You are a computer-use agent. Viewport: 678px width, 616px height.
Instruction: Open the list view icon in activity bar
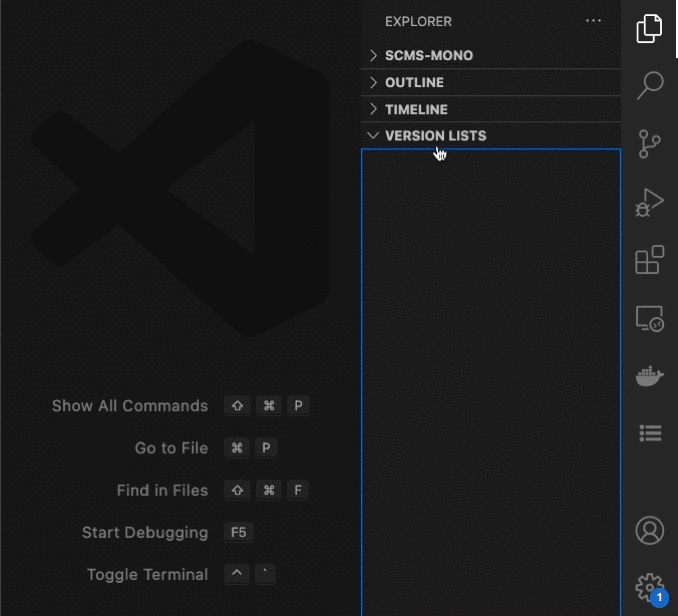[650, 433]
